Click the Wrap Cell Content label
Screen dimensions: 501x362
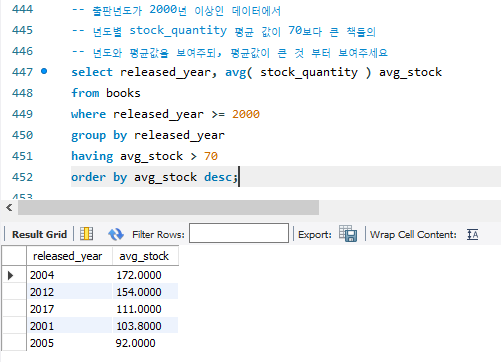point(413,235)
